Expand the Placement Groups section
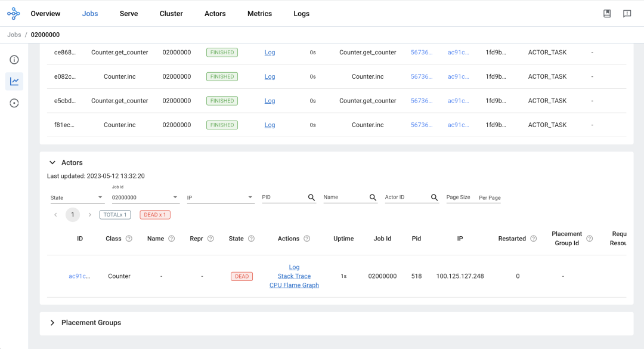This screenshot has width=644, height=349. click(52, 323)
